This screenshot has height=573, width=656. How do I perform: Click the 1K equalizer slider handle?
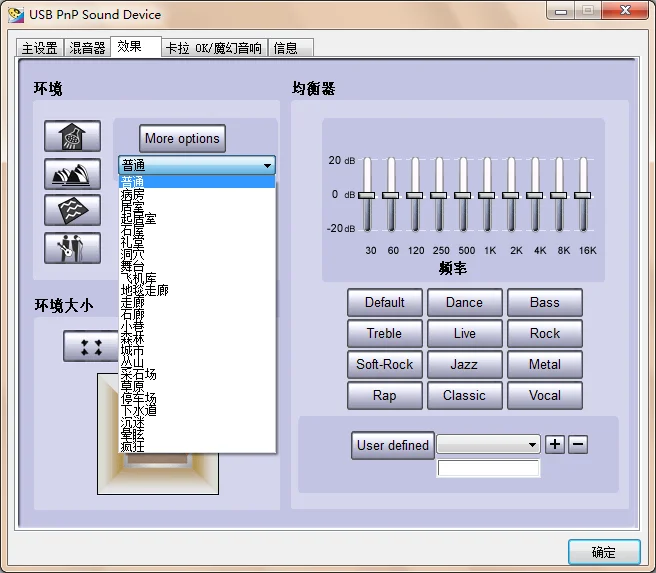tap(487, 195)
